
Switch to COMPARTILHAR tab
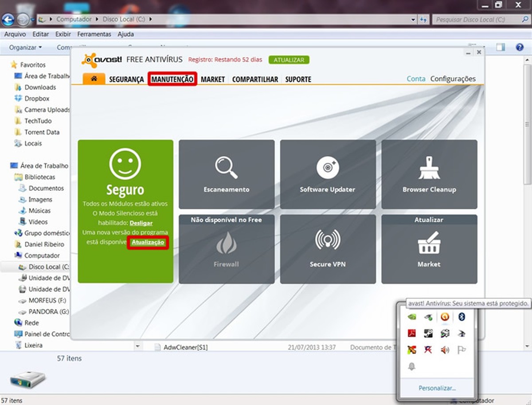pyautogui.click(x=255, y=79)
